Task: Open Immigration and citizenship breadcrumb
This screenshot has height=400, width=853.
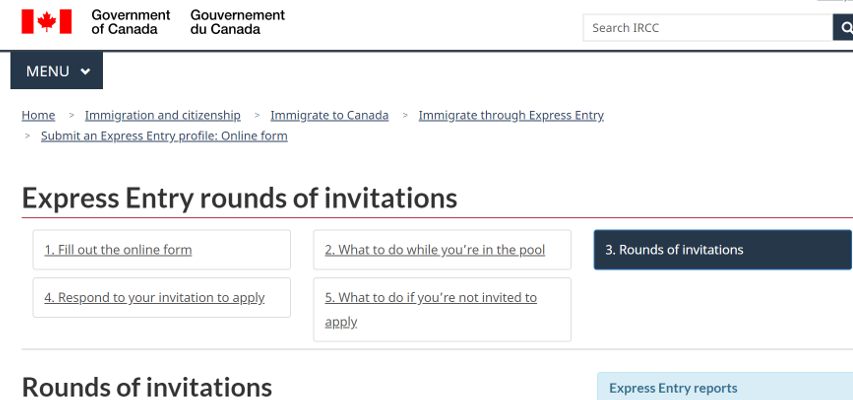Action: point(163,115)
